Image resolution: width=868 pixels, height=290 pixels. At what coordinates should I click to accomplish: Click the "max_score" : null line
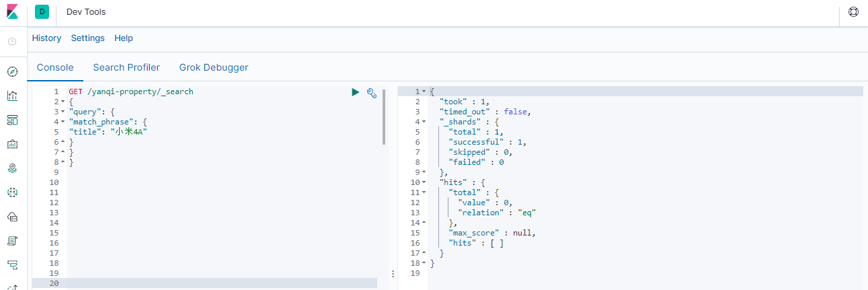click(x=492, y=233)
